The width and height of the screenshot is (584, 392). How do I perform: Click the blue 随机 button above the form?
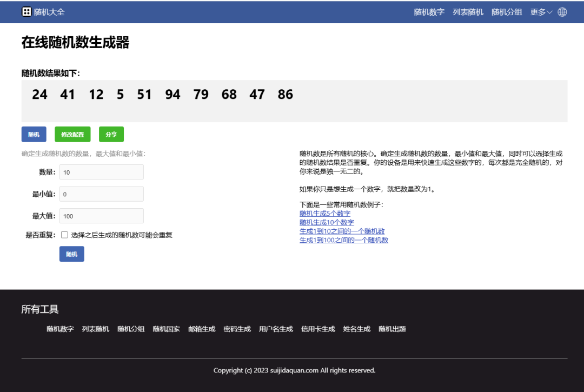(x=34, y=134)
